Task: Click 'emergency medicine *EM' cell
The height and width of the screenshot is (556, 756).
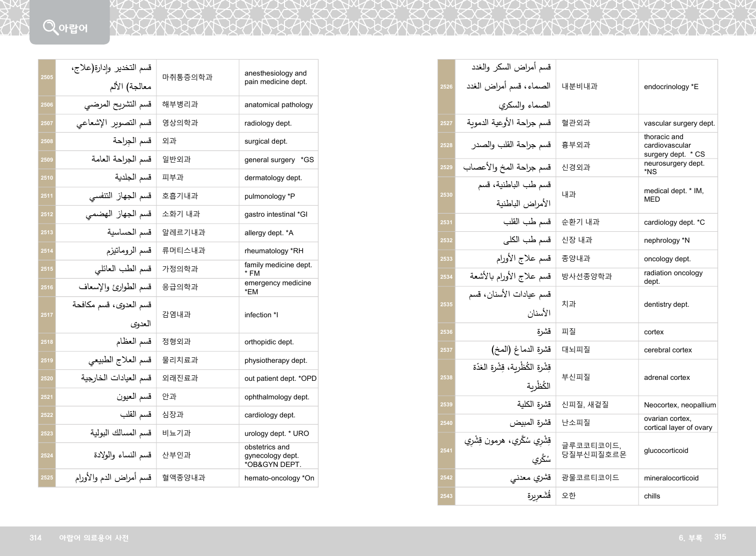Action: coord(277,287)
